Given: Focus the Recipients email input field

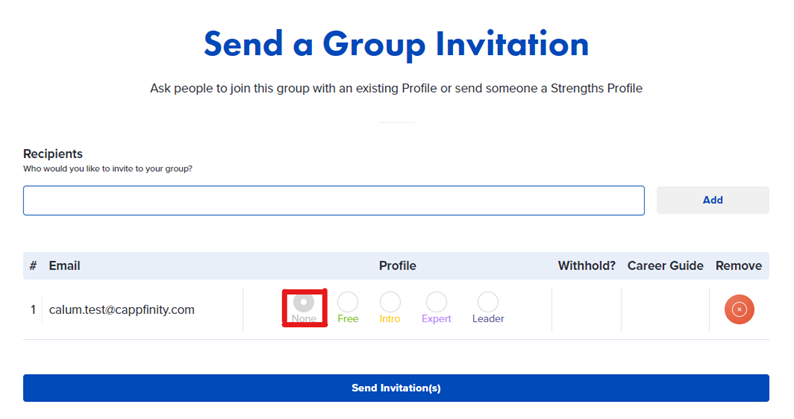Looking at the screenshot, I should 334,201.
